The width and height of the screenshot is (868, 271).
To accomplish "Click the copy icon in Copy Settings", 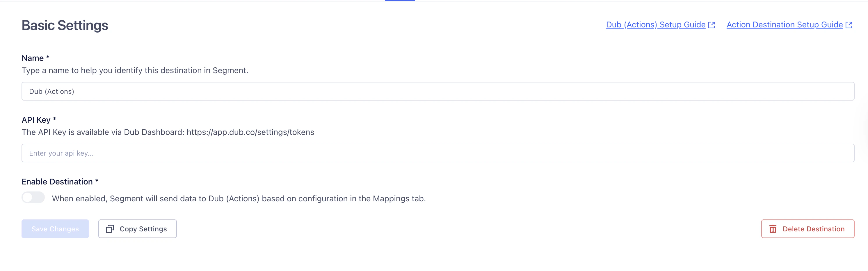I will [110, 229].
